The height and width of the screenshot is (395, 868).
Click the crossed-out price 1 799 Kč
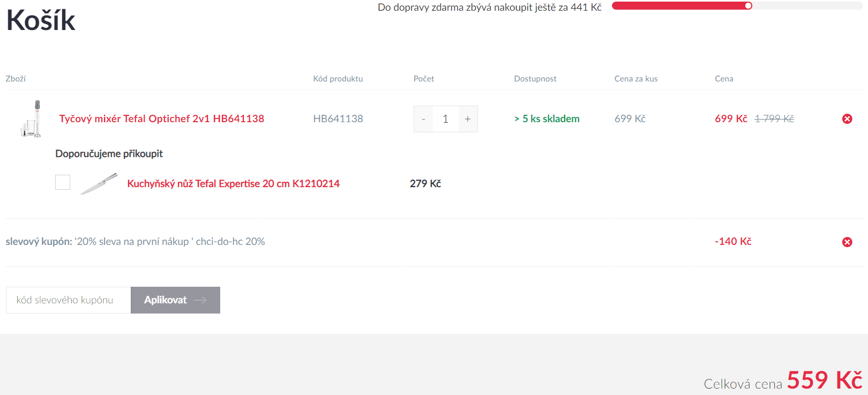pos(774,119)
